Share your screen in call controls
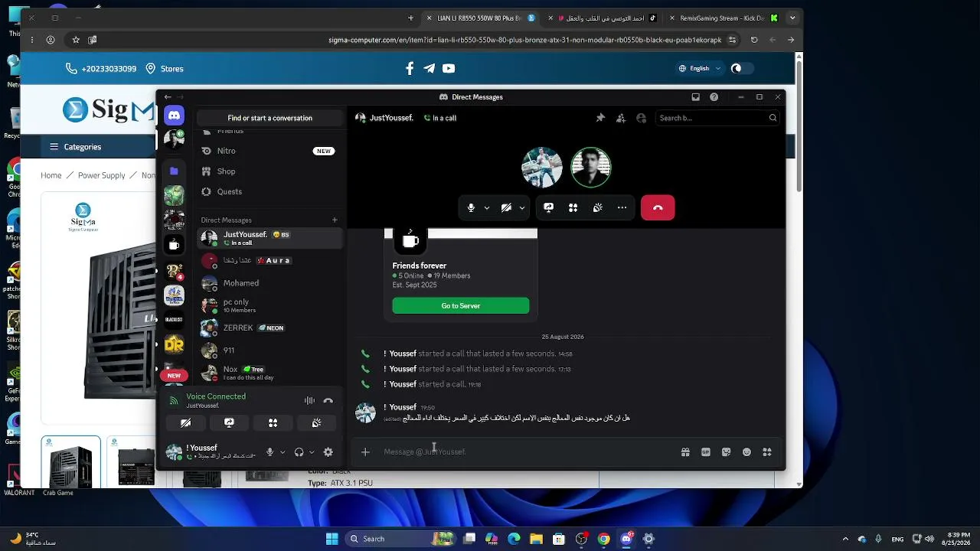This screenshot has height=551, width=980. point(548,207)
